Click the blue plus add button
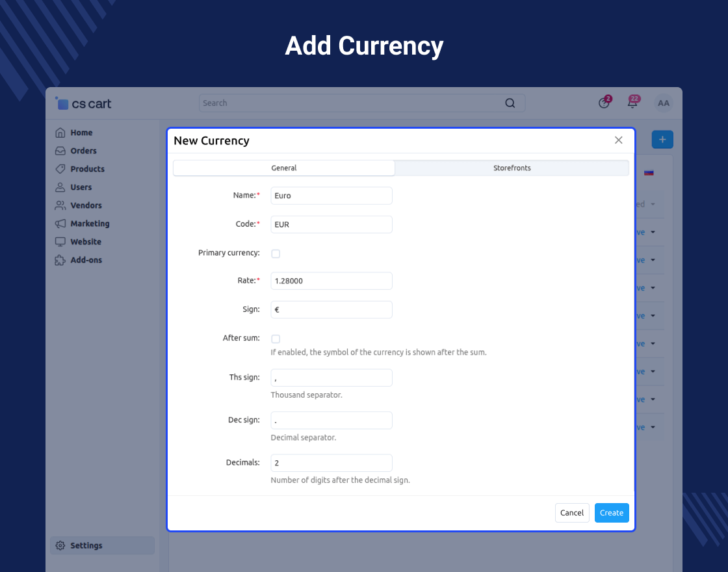Viewport: 728px width, 572px height. (662, 140)
